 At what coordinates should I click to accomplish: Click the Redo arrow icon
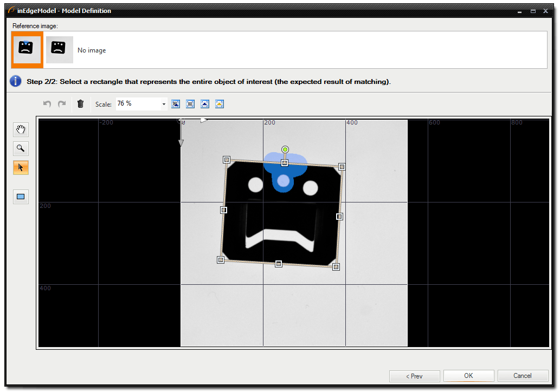(x=61, y=103)
